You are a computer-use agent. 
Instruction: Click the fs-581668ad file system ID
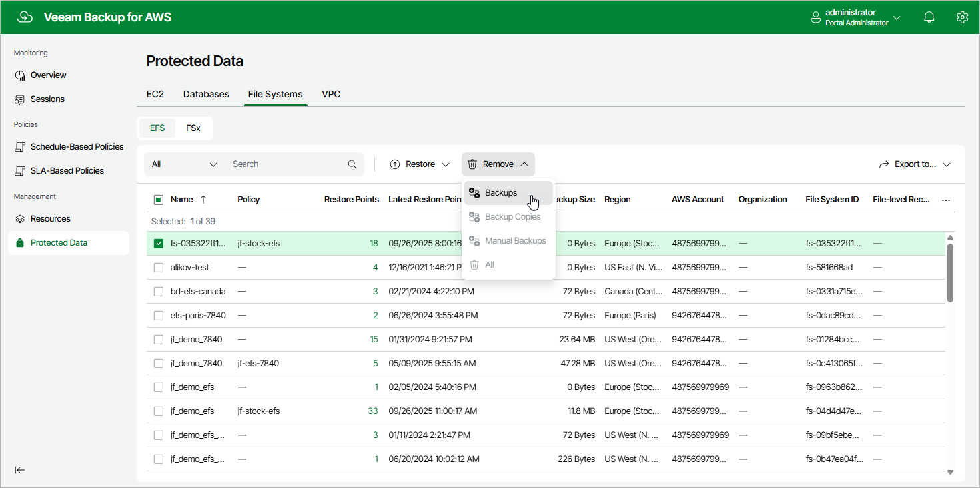pyautogui.click(x=829, y=268)
